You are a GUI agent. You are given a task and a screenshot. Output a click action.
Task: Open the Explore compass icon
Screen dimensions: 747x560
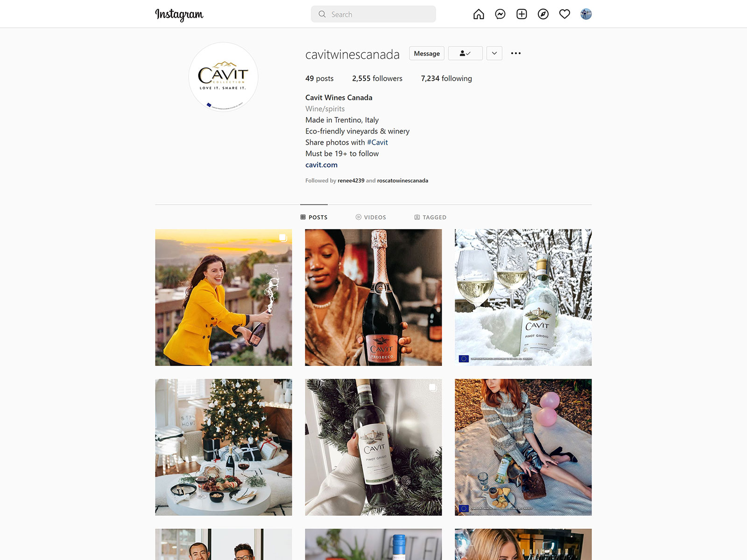[x=543, y=14]
